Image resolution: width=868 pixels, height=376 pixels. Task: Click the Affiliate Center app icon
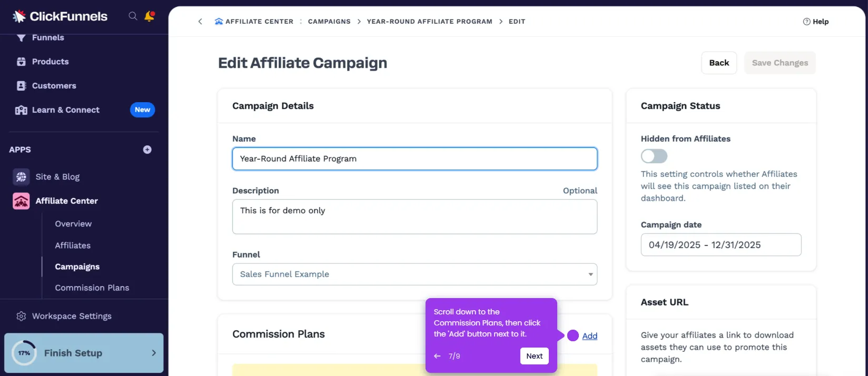point(21,201)
